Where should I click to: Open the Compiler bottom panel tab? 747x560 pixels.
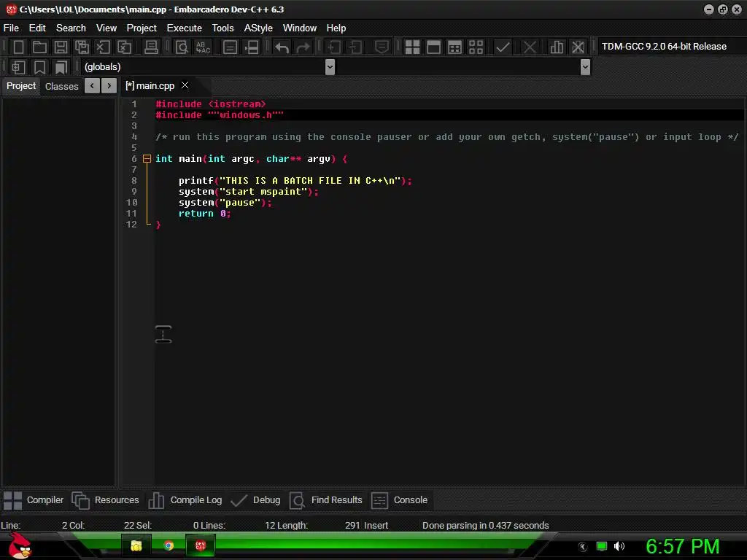pyautogui.click(x=34, y=500)
